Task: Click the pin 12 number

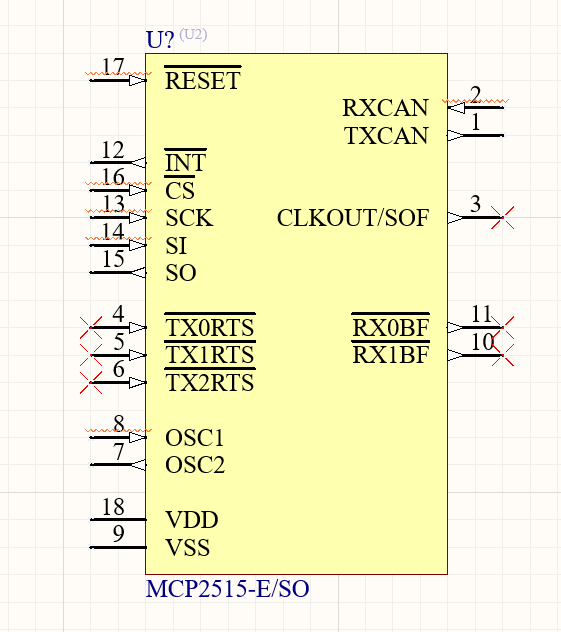Action: coord(113,150)
